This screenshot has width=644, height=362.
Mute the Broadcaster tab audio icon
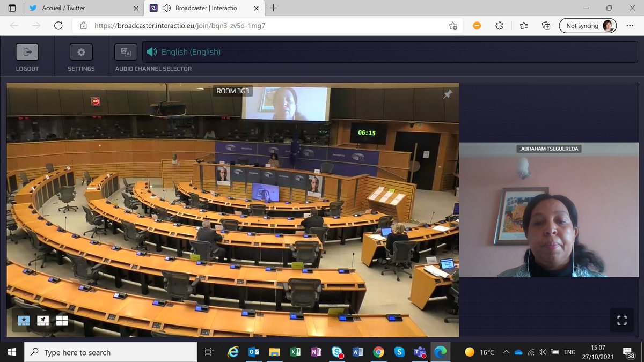click(166, 8)
